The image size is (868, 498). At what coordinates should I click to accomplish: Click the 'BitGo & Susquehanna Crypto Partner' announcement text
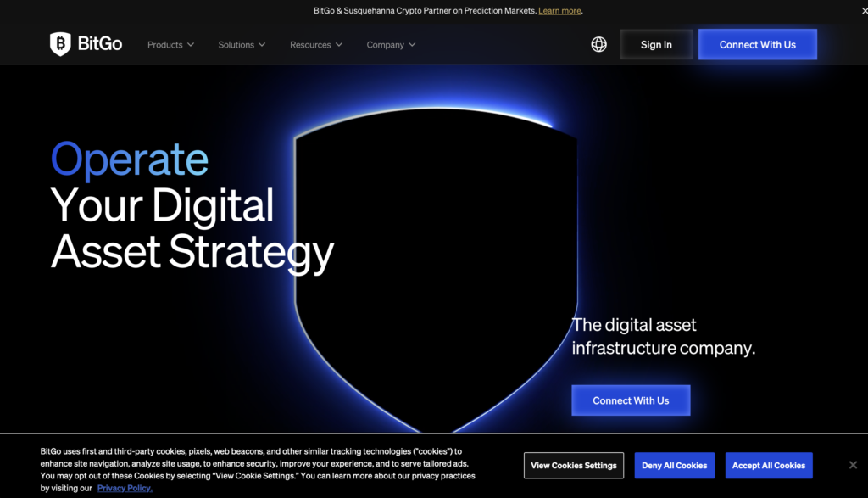pos(424,10)
